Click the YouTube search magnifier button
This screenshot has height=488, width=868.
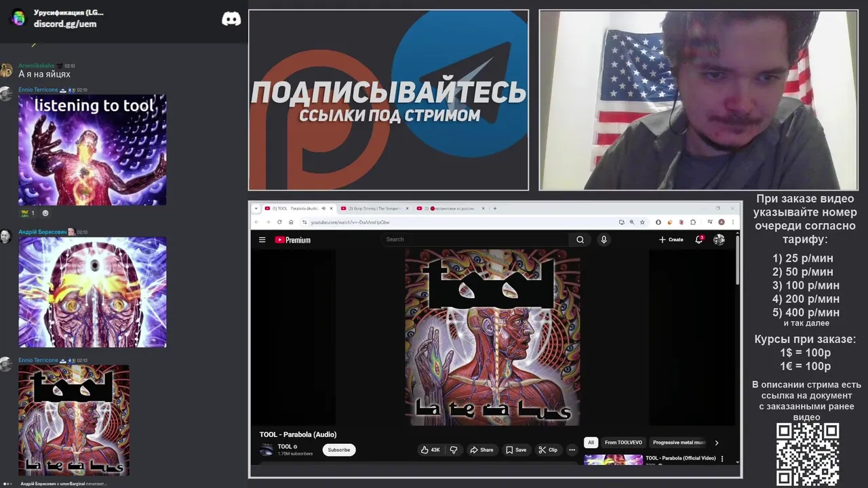click(580, 239)
